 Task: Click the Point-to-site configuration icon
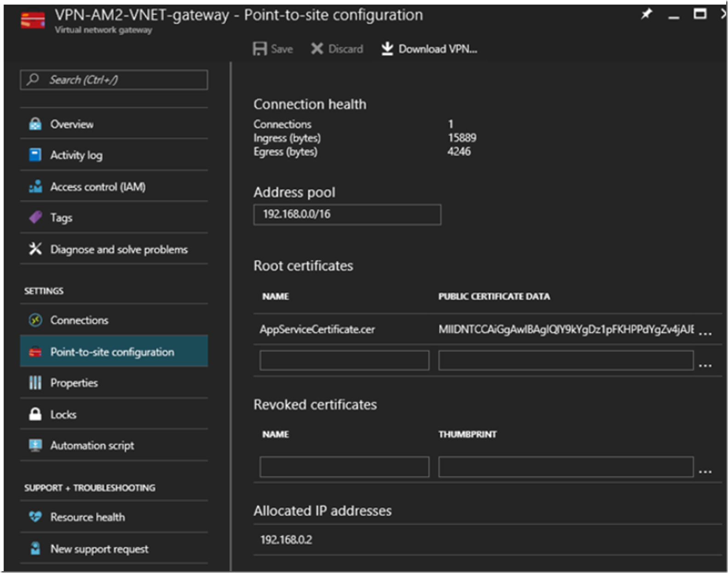pos(35,352)
